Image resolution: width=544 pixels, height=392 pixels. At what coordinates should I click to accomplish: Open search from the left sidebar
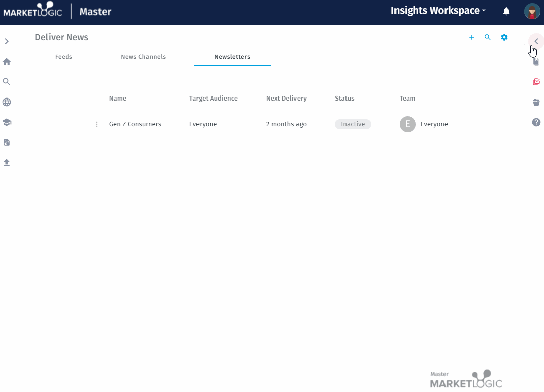click(x=7, y=82)
